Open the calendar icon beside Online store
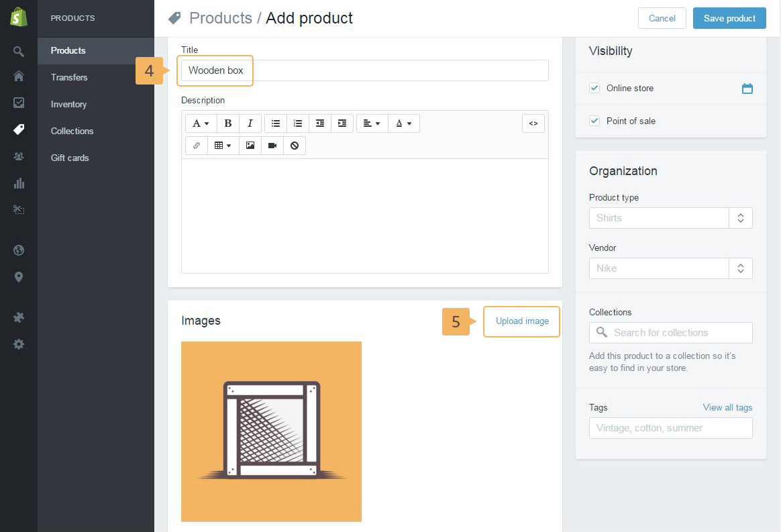 747,89
